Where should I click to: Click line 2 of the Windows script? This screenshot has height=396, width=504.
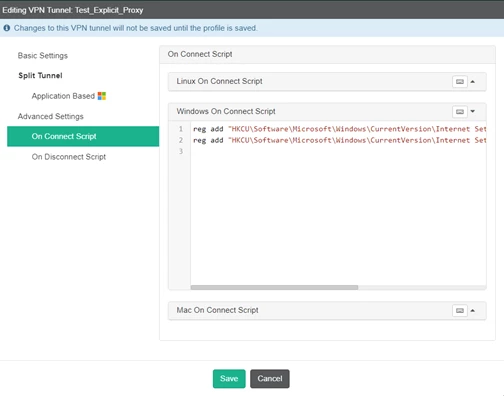(339, 140)
